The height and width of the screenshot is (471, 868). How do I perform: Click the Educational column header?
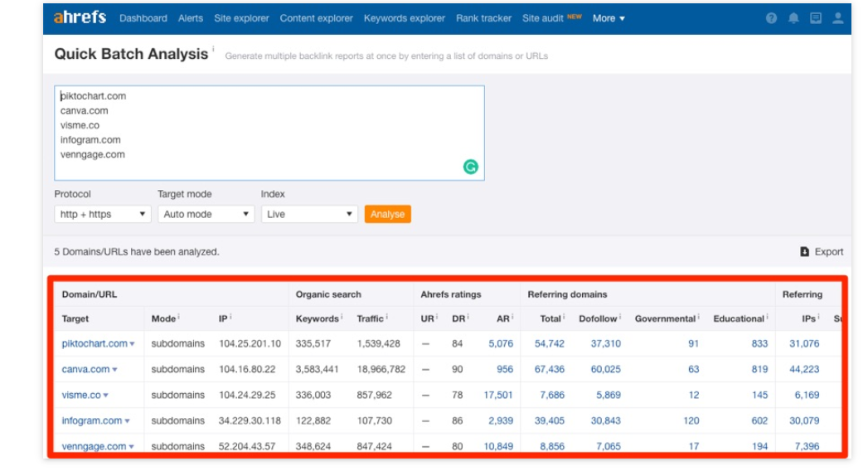[739, 318]
